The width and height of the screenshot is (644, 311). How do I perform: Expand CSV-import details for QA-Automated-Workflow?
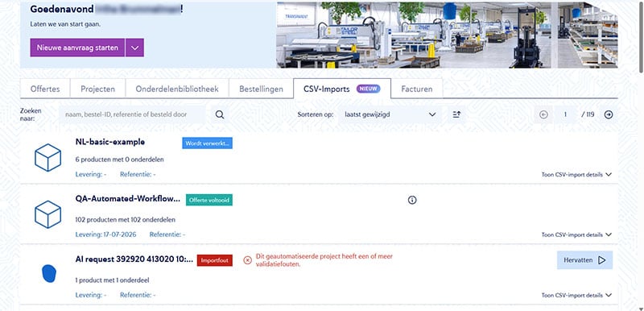click(x=576, y=234)
